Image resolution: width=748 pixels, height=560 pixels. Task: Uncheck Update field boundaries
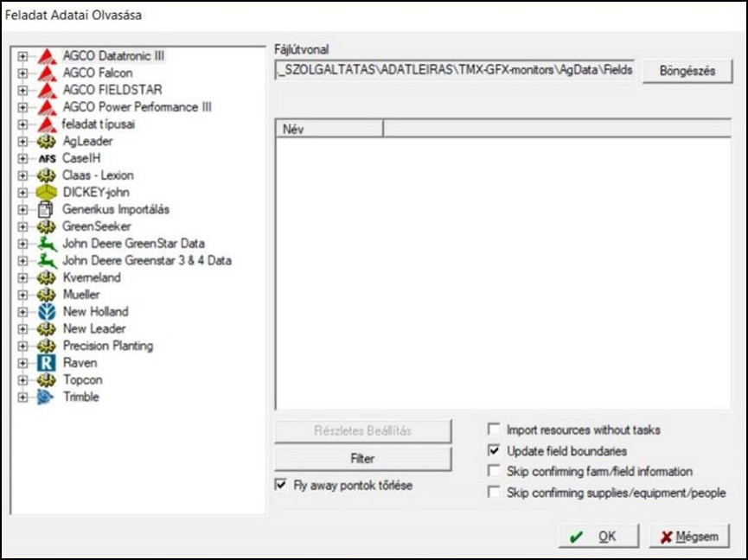[x=494, y=450]
